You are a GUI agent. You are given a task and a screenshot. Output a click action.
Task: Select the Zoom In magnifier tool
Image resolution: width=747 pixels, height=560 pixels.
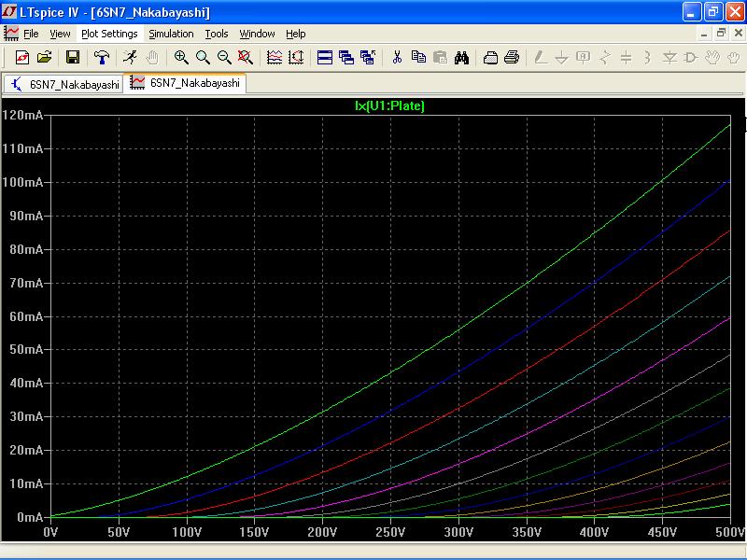coord(181,58)
